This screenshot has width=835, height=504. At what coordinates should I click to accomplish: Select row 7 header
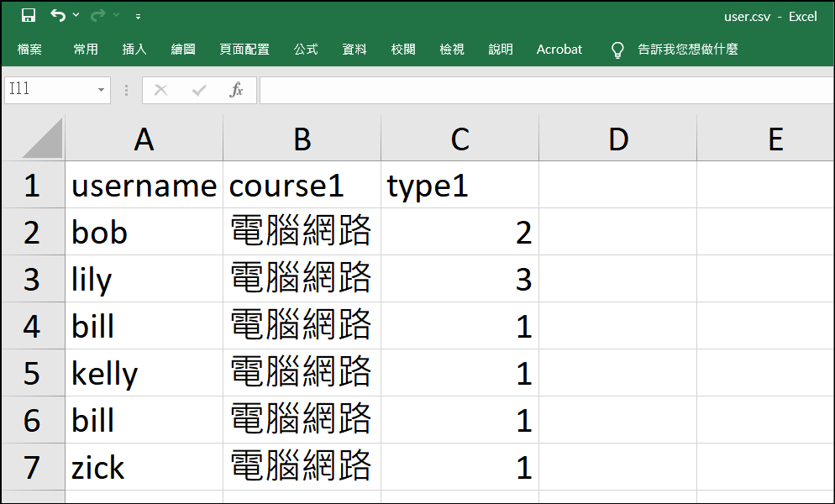click(x=33, y=467)
